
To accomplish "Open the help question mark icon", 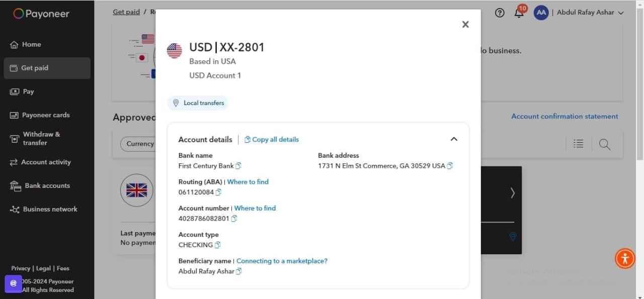I will coord(500,13).
